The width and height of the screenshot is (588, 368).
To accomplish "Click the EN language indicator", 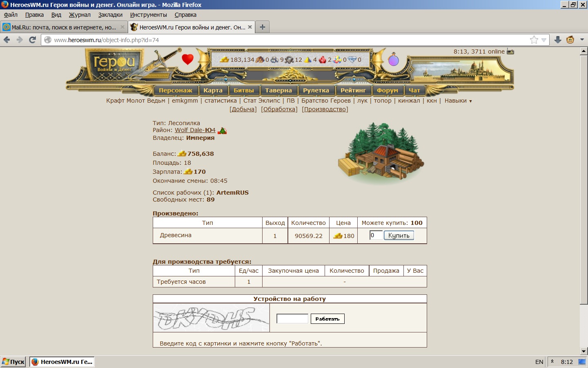I will click(539, 362).
